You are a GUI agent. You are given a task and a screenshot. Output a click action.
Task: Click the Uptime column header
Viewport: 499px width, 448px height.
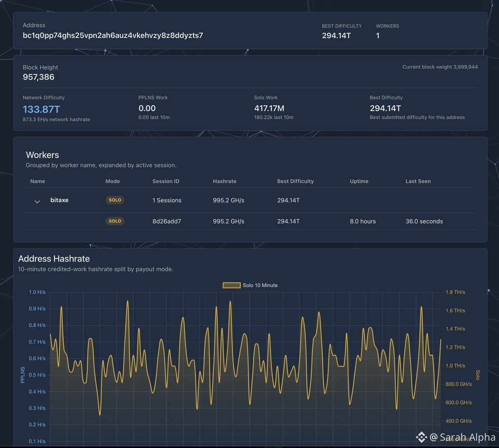359,181
